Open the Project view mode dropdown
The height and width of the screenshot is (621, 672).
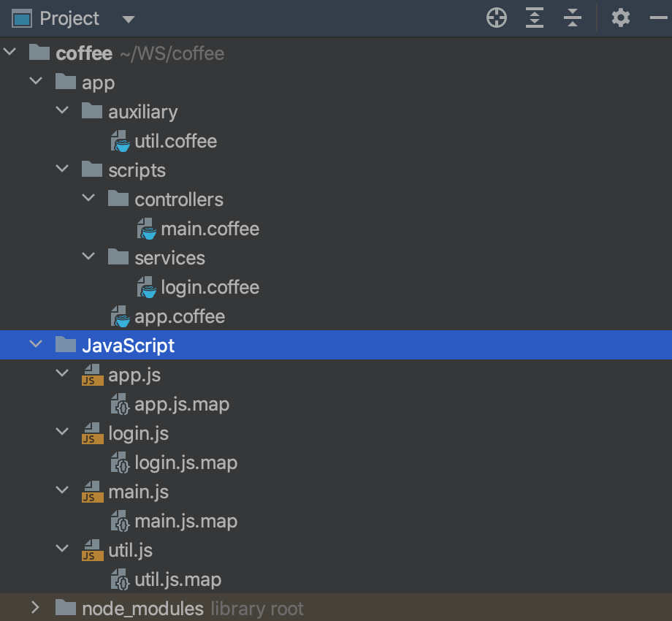129,20
